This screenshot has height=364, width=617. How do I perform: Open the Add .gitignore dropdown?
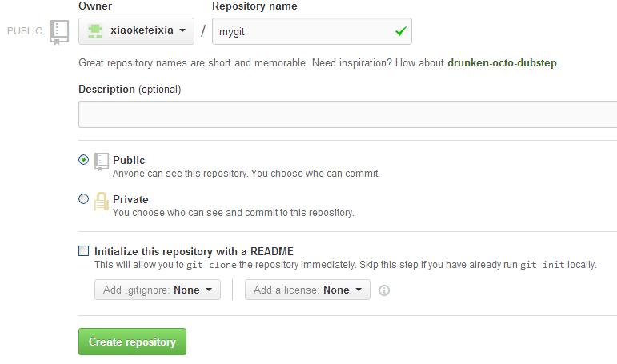[157, 290]
